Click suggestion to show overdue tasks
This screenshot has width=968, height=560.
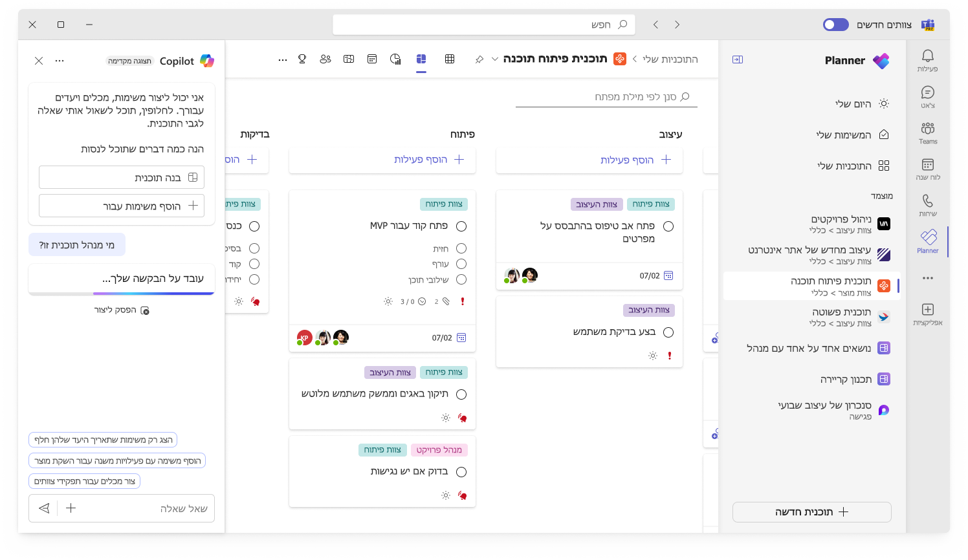103,440
